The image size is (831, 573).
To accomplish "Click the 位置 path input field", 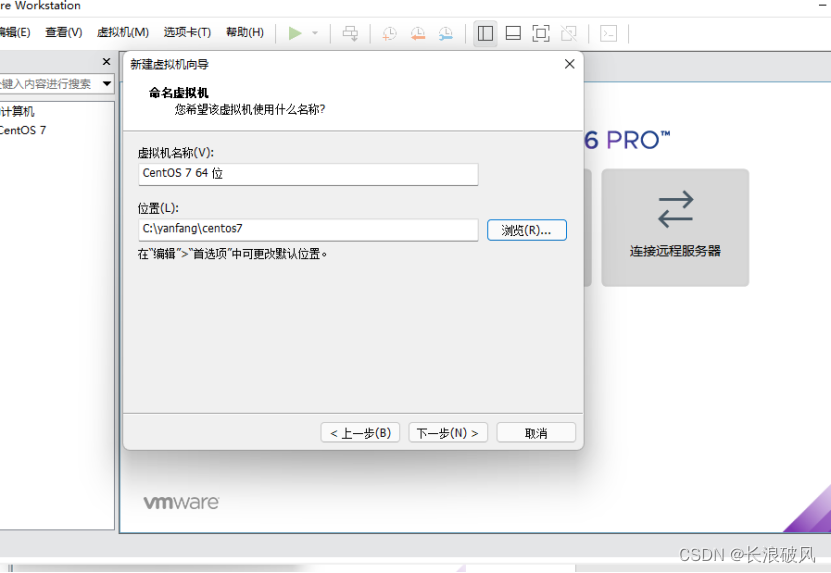I will click(x=308, y=230).
